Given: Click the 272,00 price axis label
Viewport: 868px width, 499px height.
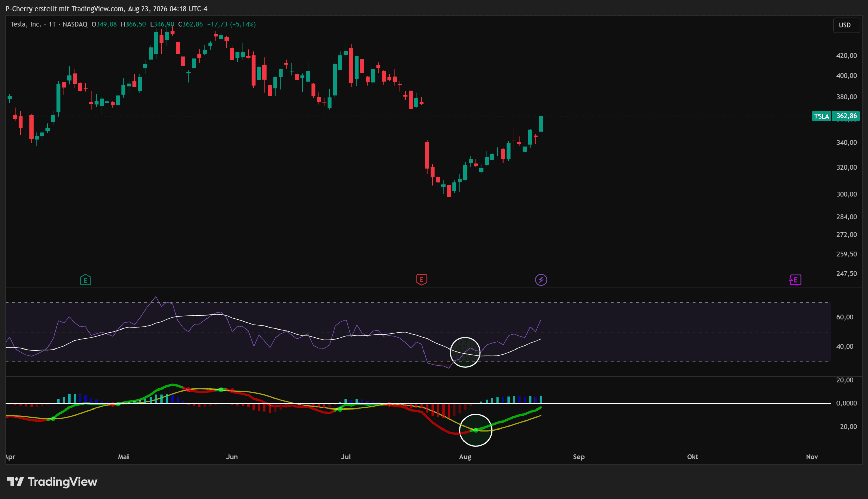Looking at the screenshot, I should point(846,235).
